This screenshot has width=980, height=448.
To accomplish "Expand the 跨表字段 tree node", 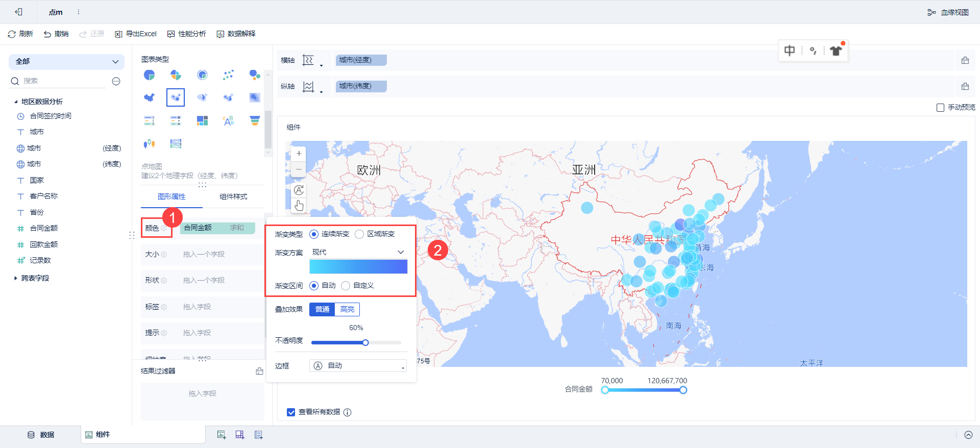I will [16, 278].
